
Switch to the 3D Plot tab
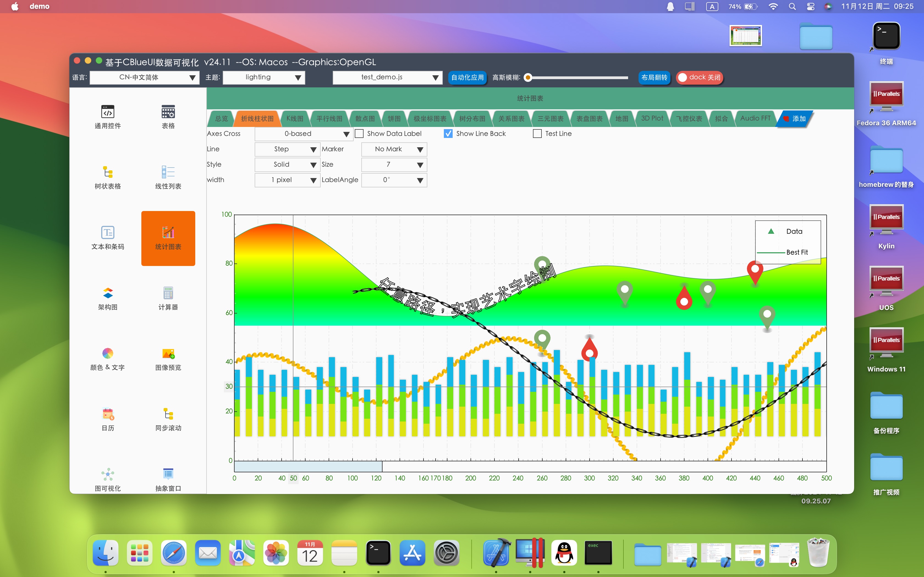point(652,119)
